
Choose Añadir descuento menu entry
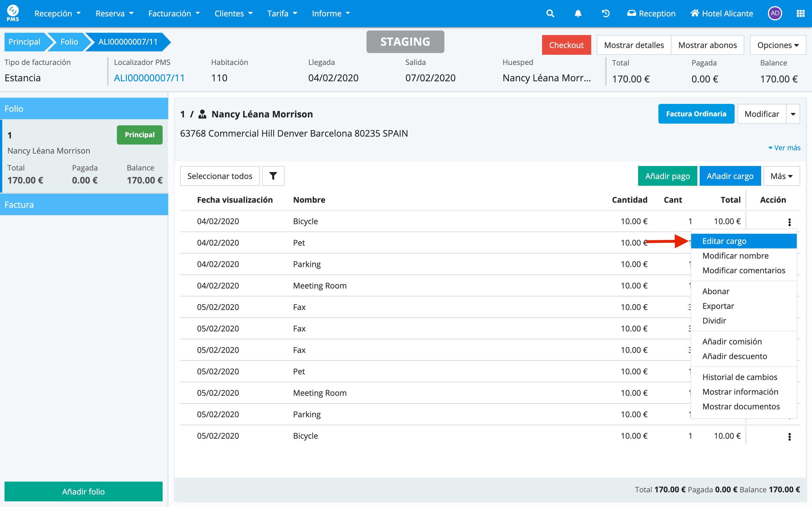point(734,356)
